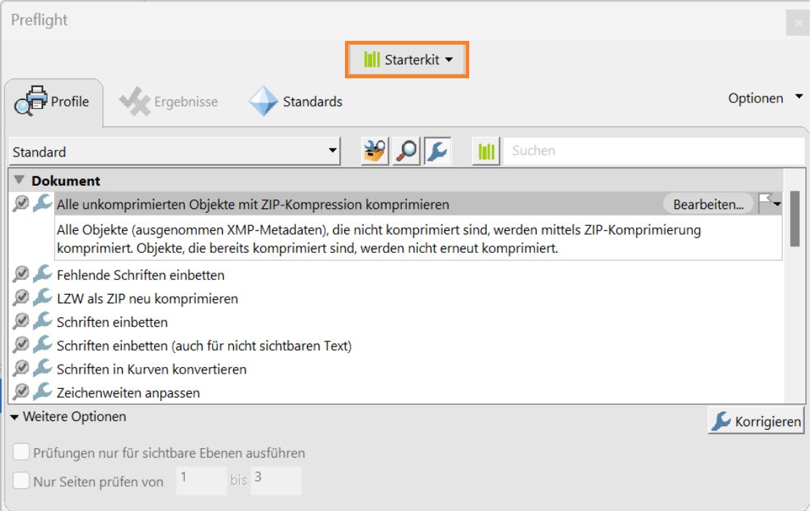Click the Bearbeiten button on the selected rule
The image size is (812, 511).
click(707, 203)
